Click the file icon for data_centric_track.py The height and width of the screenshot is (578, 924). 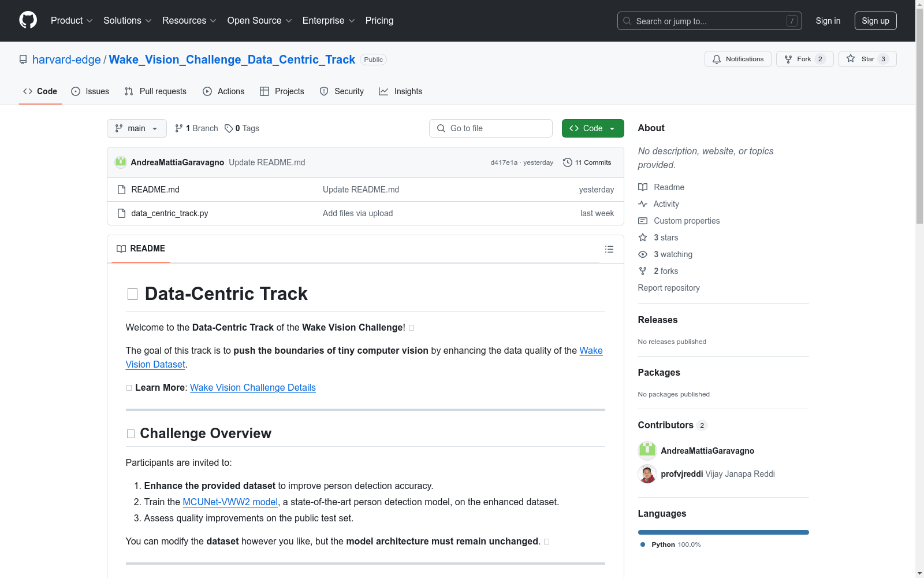pos(121,213)
